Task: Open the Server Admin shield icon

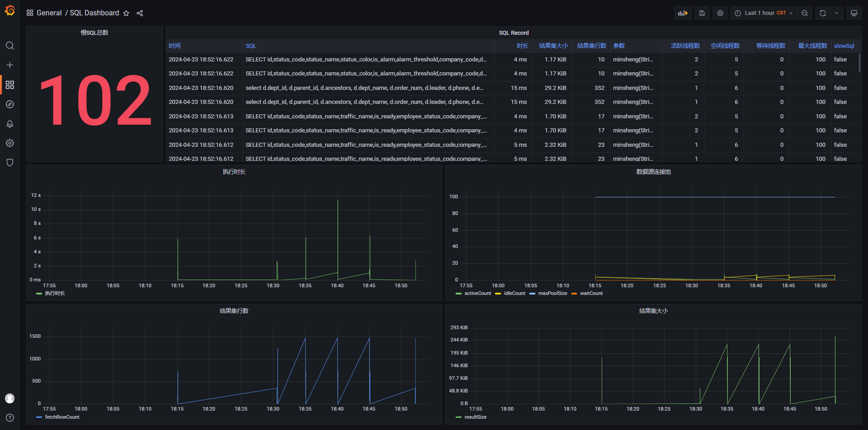Action: pos(9,163)
